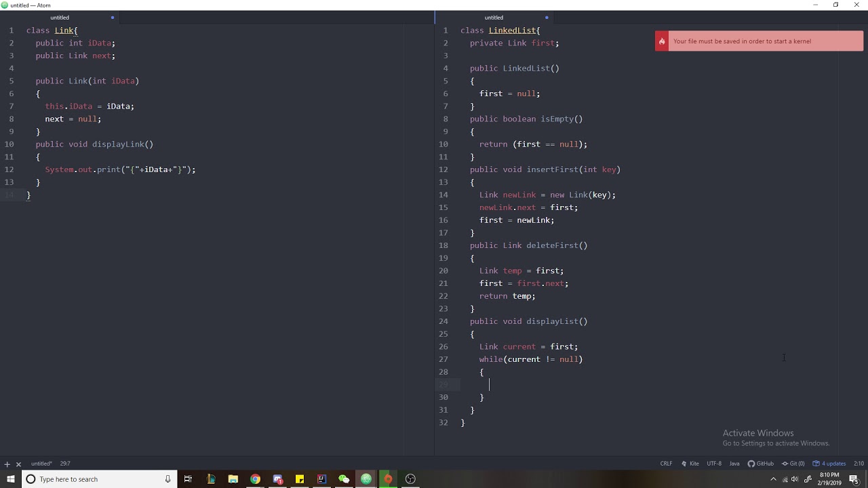Dismiss the 'Your file must be saved' notification
This screenshot has height=488, width=868.
pyautogui.click(x=759, y=41)
